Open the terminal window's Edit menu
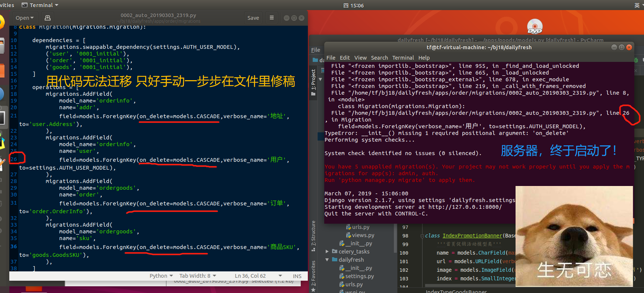The image size is (644, 293). (x=345, y=58)
